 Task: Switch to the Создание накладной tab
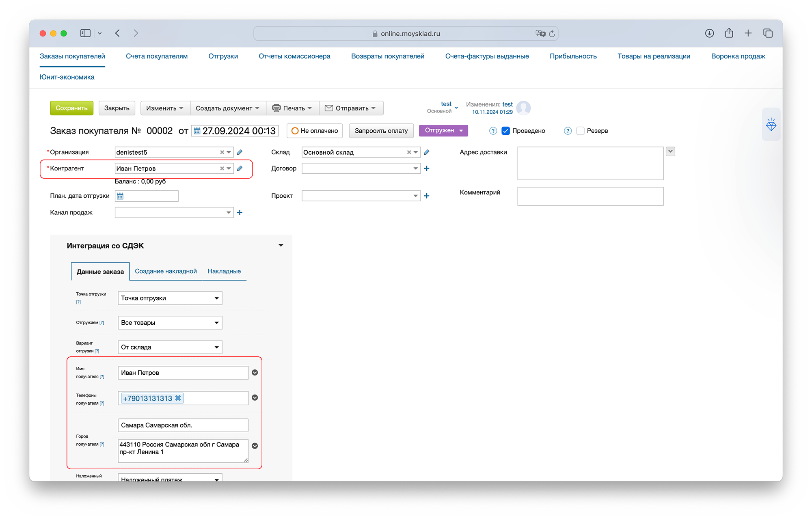coord(166,271)
